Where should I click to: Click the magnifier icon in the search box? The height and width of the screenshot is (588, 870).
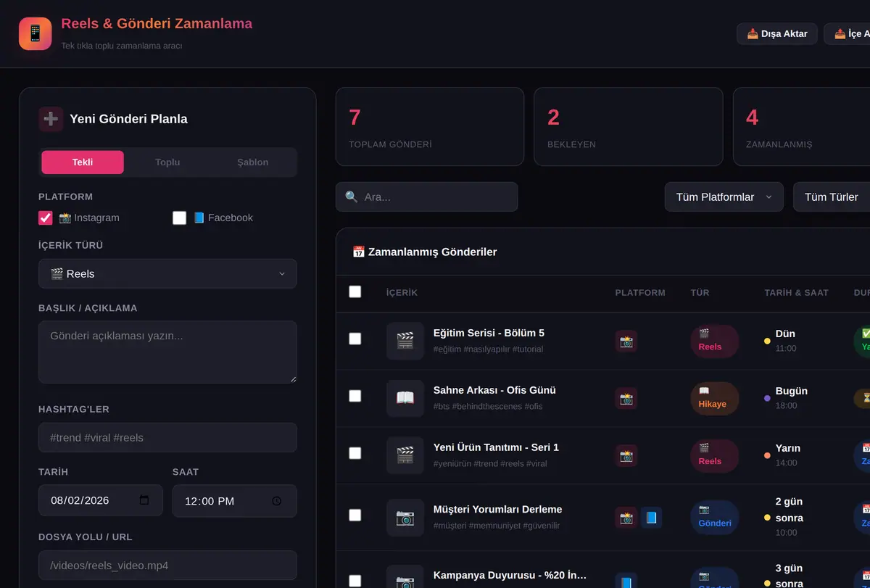tap(352, 197)
